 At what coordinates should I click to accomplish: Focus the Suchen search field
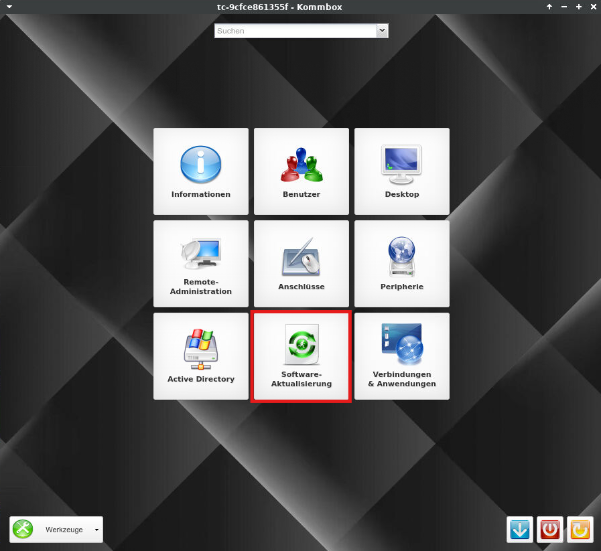pos(294,31)
